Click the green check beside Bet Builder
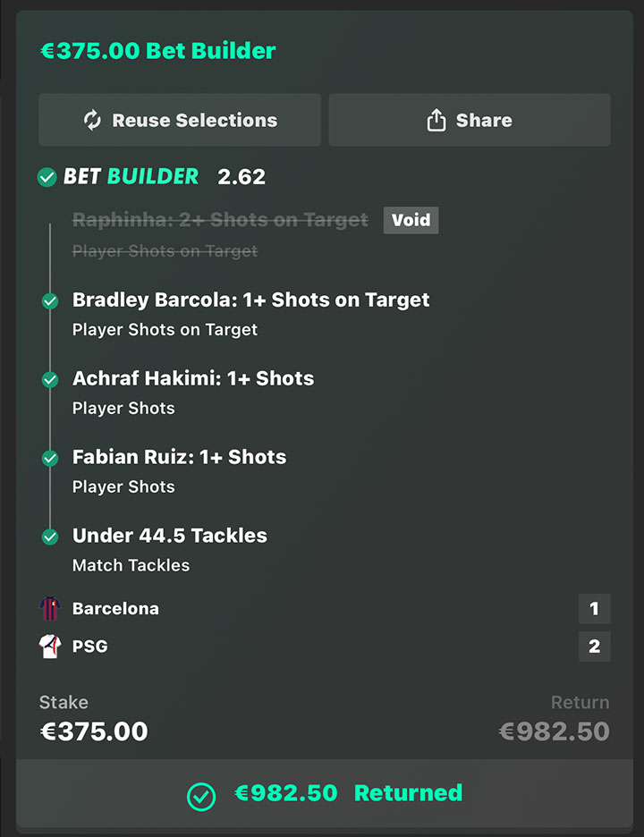The height and width of the screenshot is (837, 644). pos(47,177)
